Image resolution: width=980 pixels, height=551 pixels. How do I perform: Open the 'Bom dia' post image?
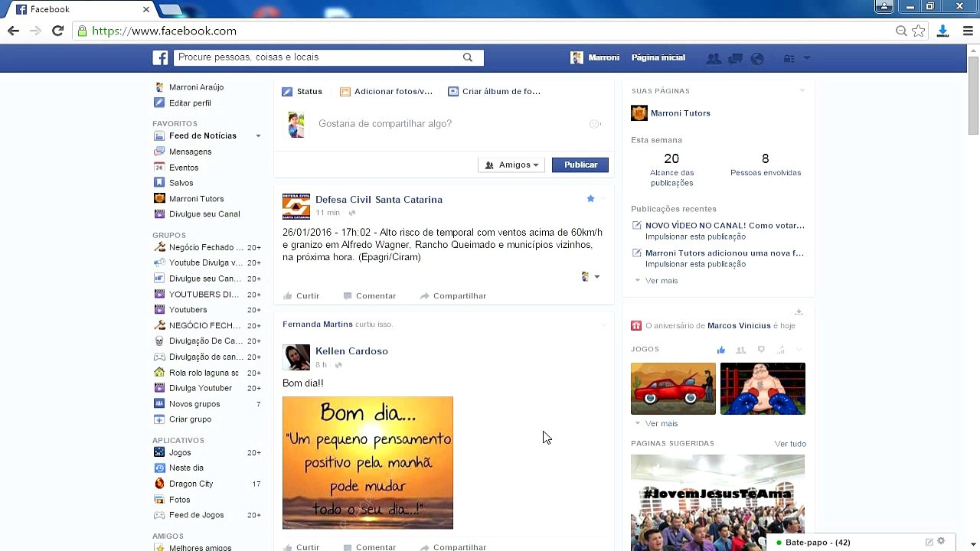pos(367,463)
